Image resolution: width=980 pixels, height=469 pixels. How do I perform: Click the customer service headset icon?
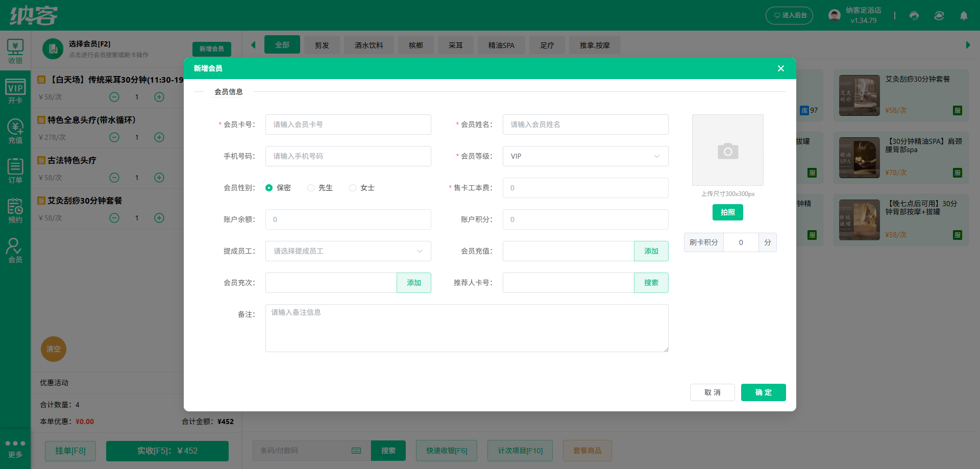[x=914, y=15]
